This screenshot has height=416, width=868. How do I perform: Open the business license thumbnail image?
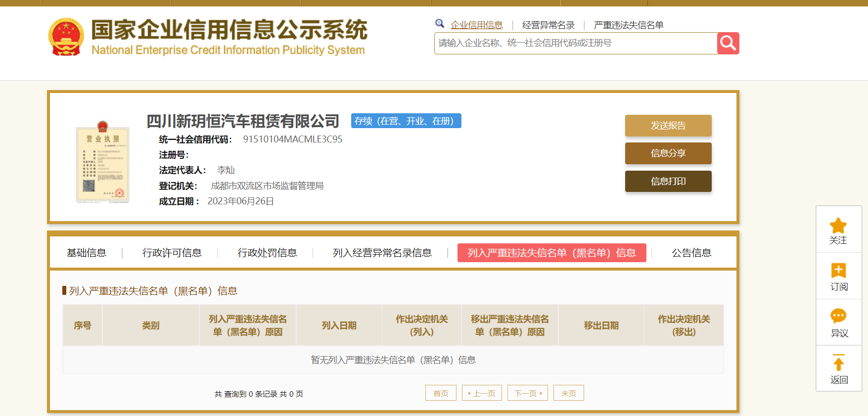(x=102, y=162)
